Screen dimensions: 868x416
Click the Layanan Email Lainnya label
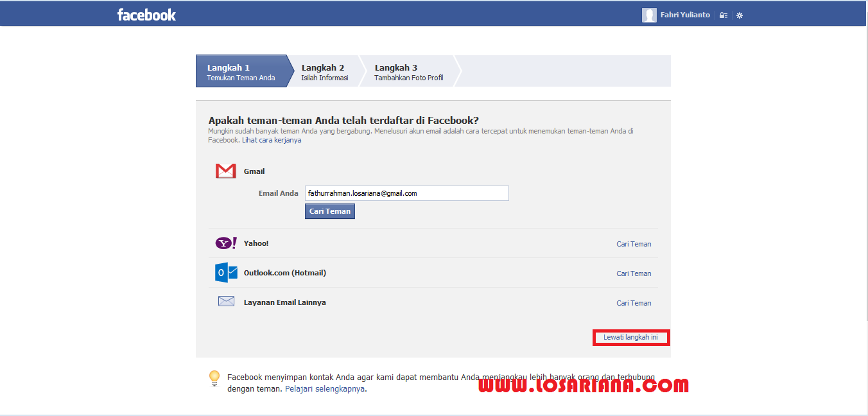click(x=285, y=302)
